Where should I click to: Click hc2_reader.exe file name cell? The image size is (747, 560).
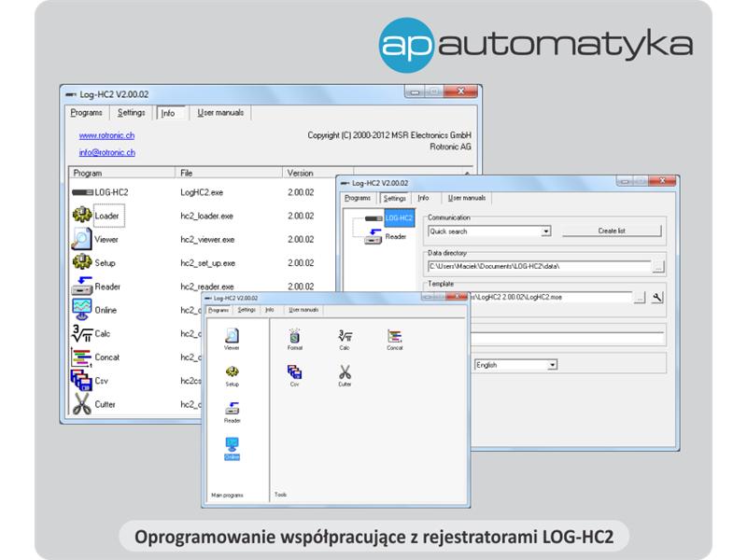pos(206,287)
